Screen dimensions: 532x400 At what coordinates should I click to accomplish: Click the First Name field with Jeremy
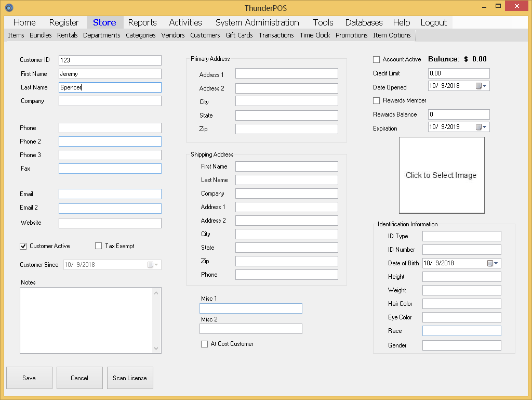coord(110,74)
